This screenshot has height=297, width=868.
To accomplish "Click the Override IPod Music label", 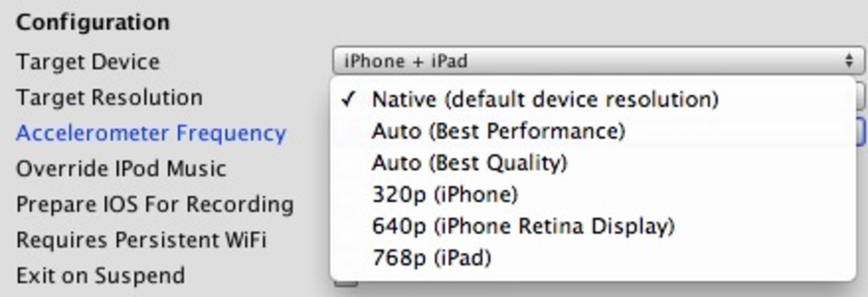I will [x=121, y=169].
